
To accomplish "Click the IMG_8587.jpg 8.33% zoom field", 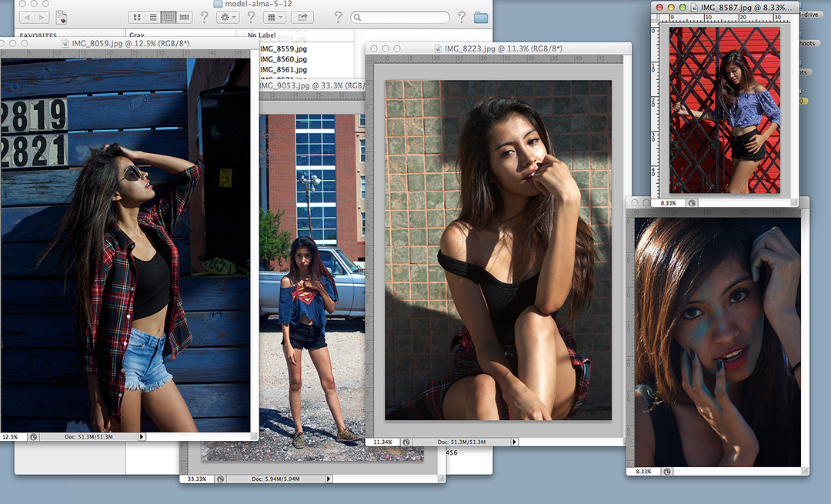I will (669, 203).
